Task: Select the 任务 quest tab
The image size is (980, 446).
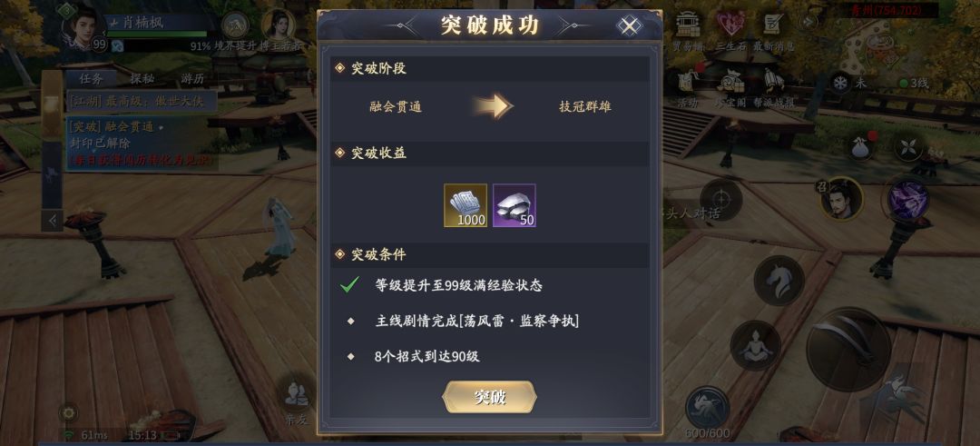Action: (92, 79)
